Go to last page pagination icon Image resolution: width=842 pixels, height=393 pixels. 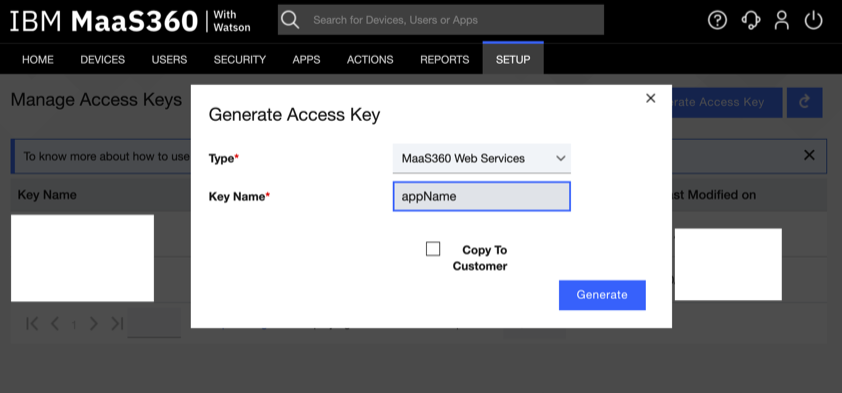[117, 323]
